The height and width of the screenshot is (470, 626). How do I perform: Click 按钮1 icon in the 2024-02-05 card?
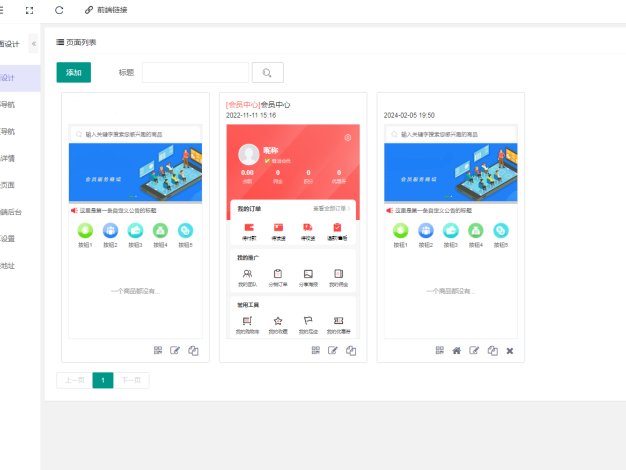point(400,231)
